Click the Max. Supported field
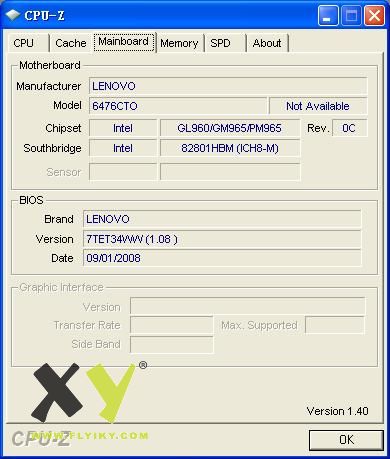This screenshot has width=390, height=459. (x=335, y=325)
